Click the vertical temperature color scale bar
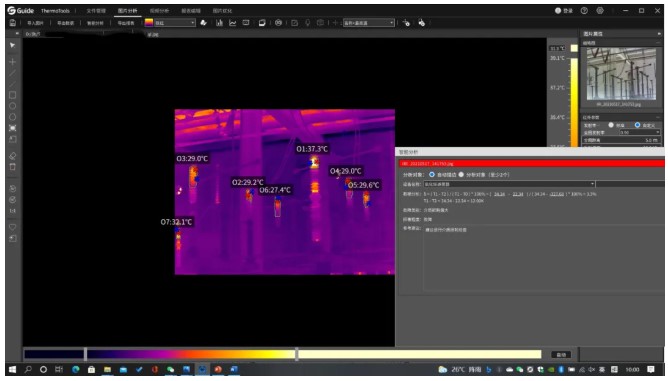 [574, 102]
